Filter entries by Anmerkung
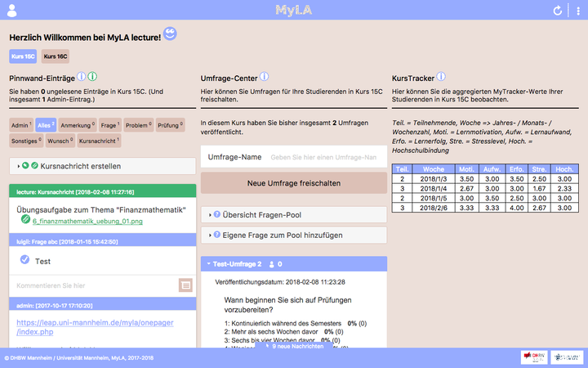Image resolution: width=588 pixels, height=368 pixels. pyautogui.click(x=78, y=125)
